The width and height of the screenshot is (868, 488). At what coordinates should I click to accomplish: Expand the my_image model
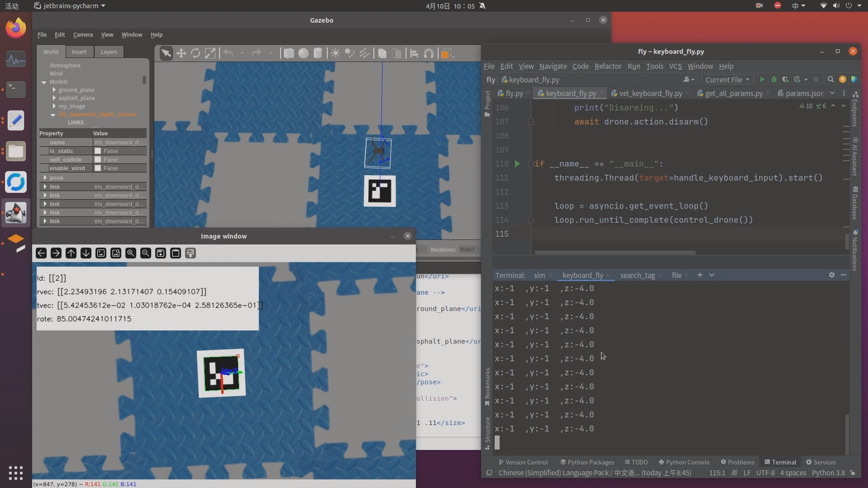54,106
